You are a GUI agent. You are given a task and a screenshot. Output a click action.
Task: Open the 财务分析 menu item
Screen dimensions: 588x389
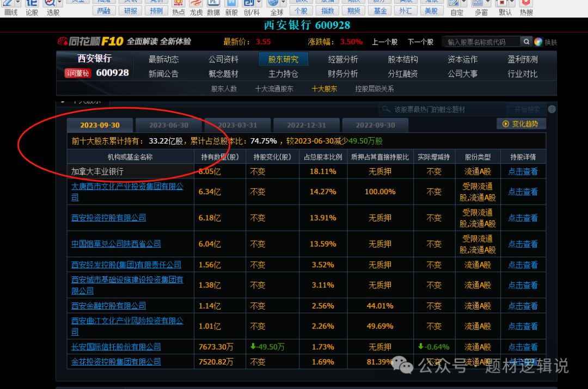[x=343, y=73]
